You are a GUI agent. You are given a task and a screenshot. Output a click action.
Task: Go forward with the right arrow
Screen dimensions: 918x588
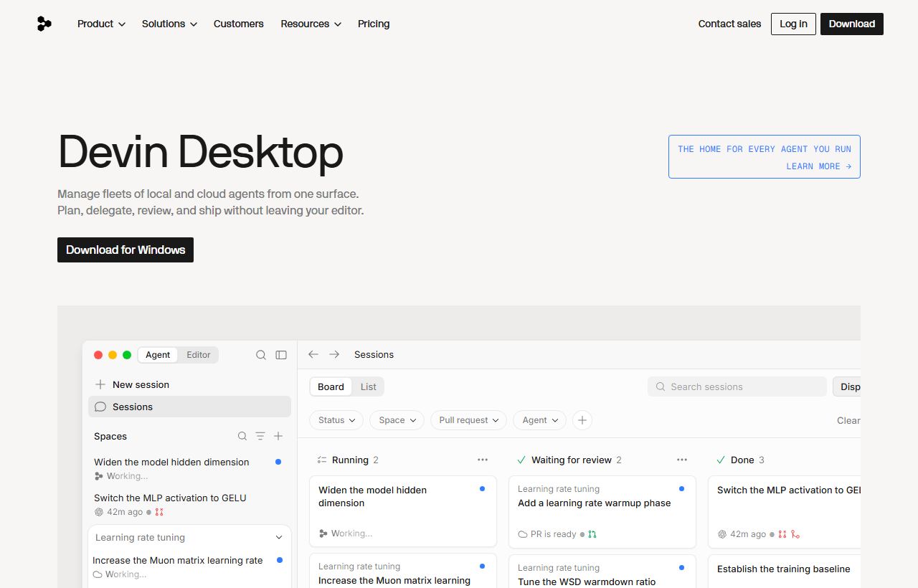click(x=334, y=354)
